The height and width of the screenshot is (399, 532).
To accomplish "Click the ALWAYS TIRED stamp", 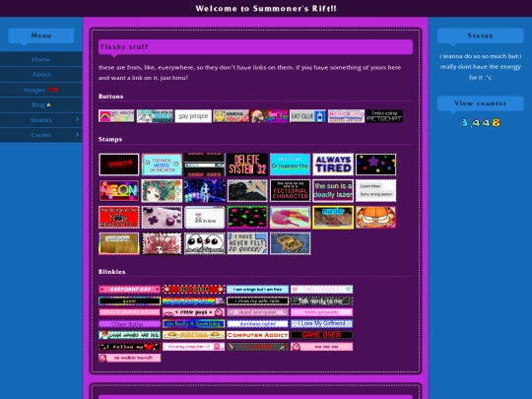I will [333, 165].
